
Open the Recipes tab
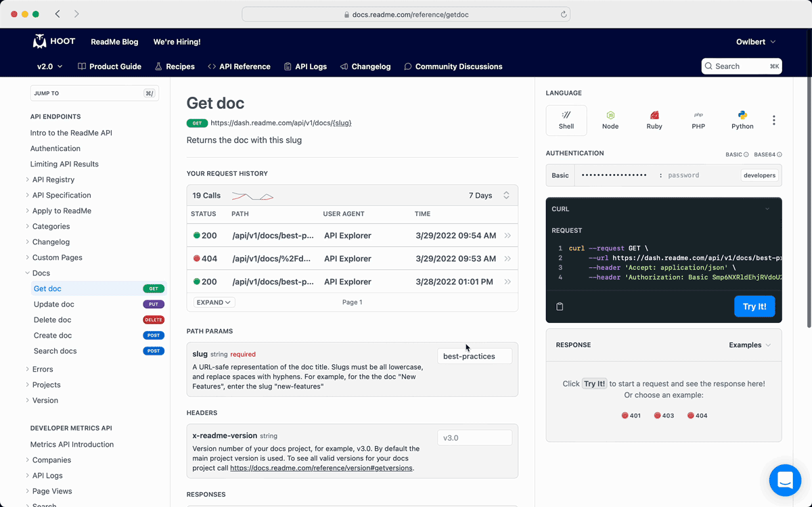pyautogui.click(x=175, y=66)
